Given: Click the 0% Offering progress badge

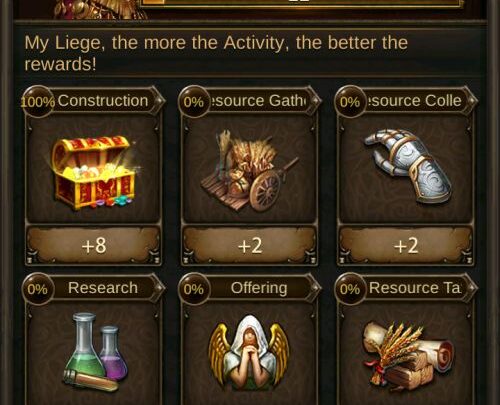Looking at the screenshot, I should 194,289.
